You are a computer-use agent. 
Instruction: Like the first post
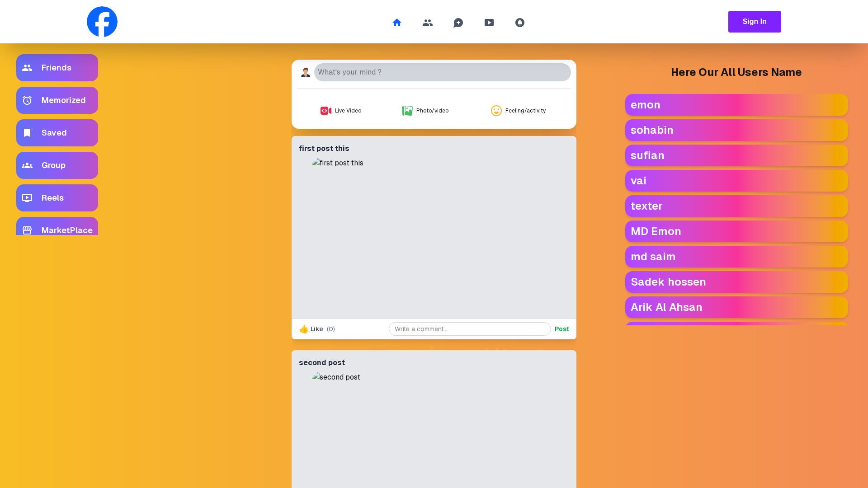coord(311,329)
